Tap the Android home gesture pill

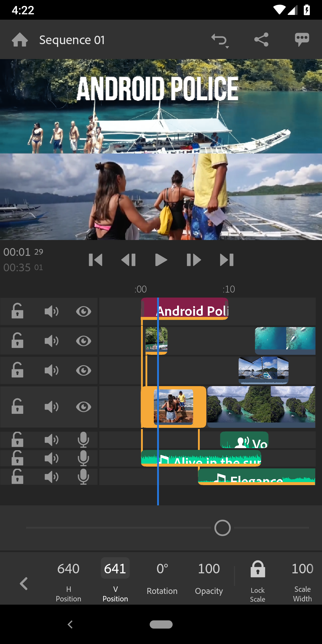pyautogui.click(x=161, y=624)
